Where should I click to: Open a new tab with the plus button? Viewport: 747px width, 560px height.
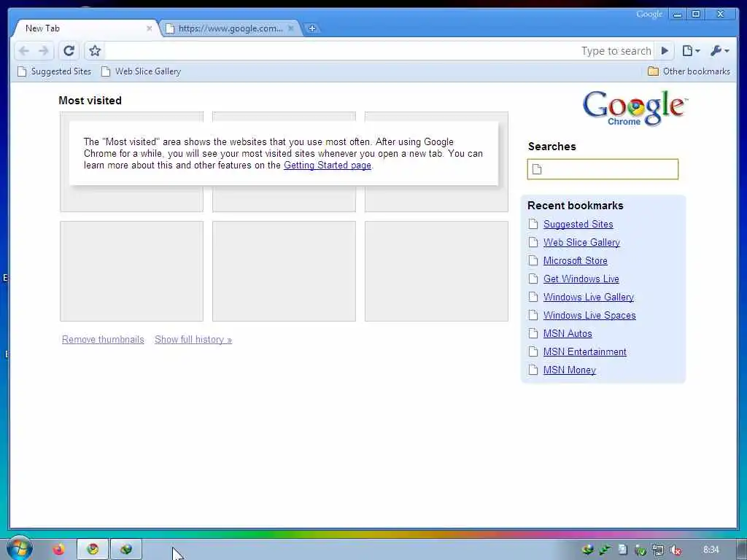point(312,28)
